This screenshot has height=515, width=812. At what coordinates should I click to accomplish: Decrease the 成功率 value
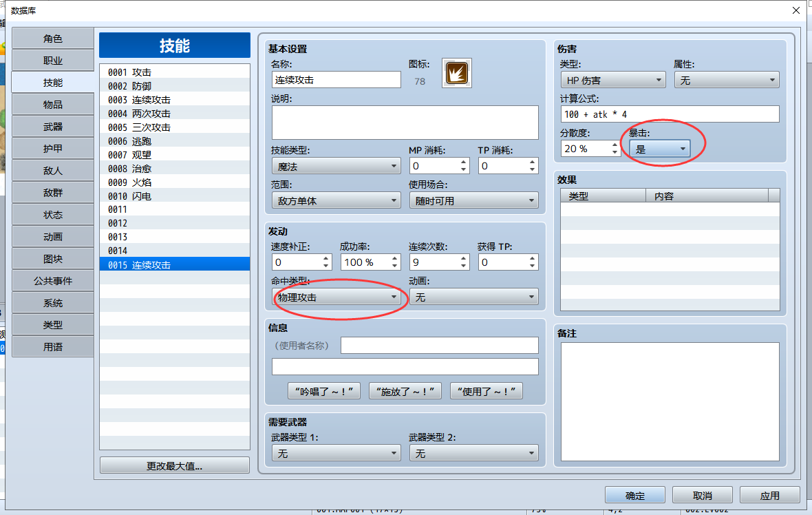(394, 266)
